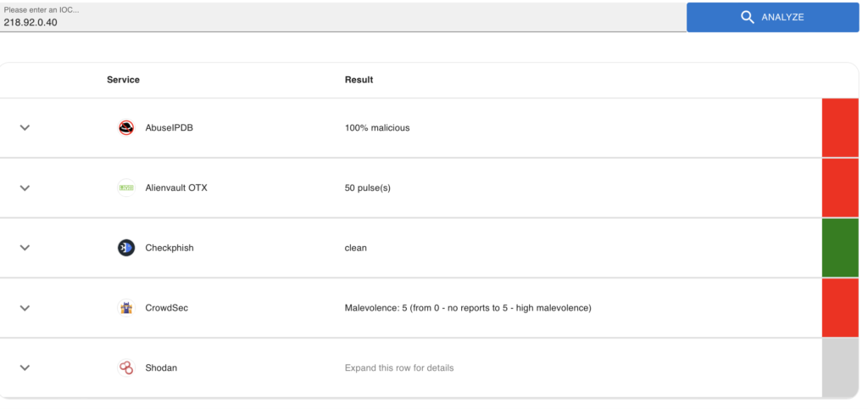Expand the Checkphish row details
The width and height of the screenshot is (868, 409).
click(x=25, y=248)
